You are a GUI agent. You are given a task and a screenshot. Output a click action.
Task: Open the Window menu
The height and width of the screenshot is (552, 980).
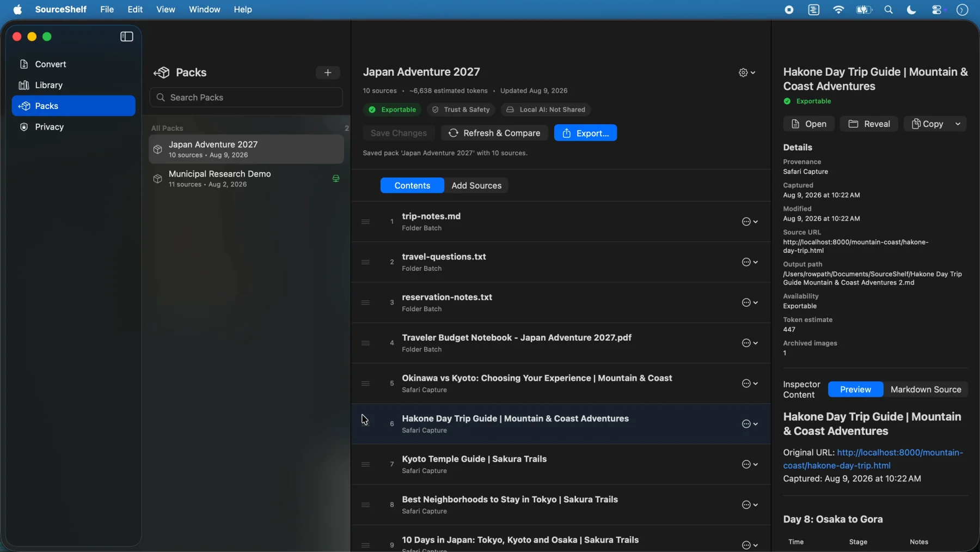click(x=205, y=9)
